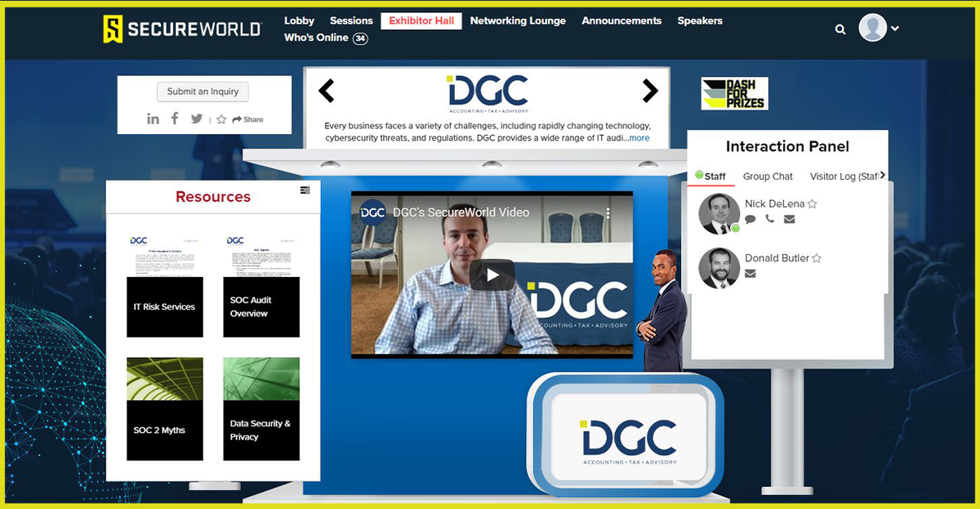980x509 pixels.
Task: Open the user avatar profile menu
Action: click(879, 28)
